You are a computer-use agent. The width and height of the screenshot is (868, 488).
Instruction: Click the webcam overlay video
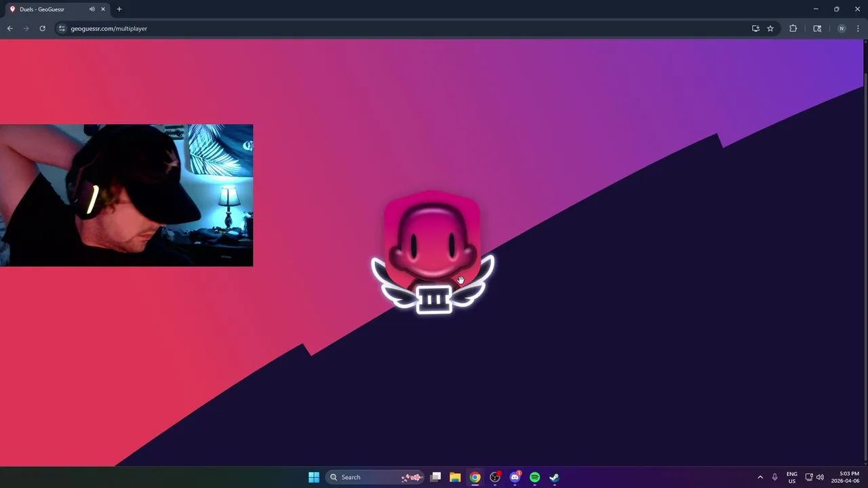point(126,195)
